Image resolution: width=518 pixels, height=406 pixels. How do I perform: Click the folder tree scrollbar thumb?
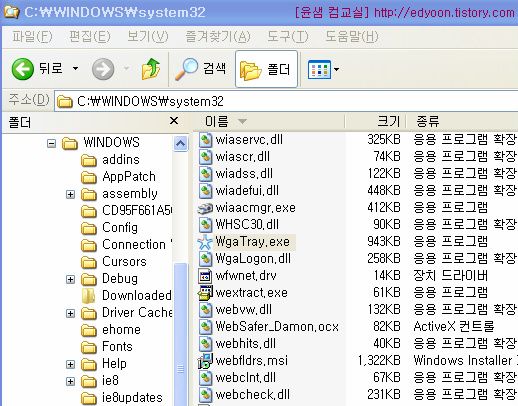180,335
